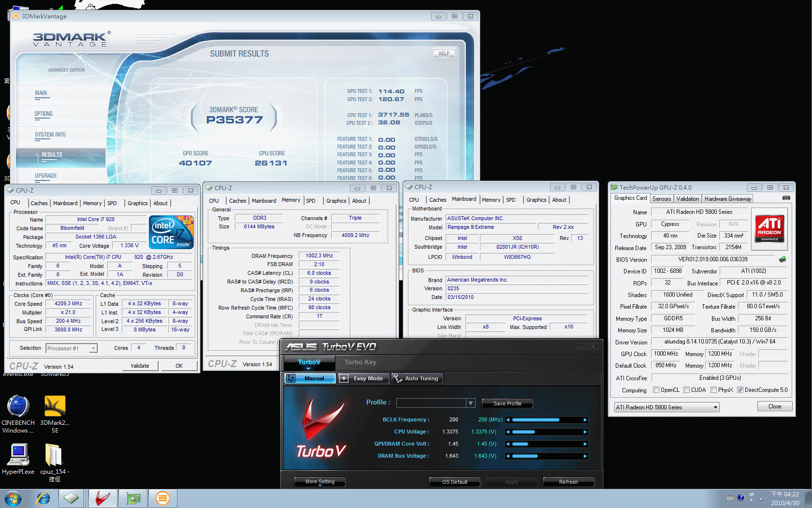Open the Windows Start menu

click(13, 498)
